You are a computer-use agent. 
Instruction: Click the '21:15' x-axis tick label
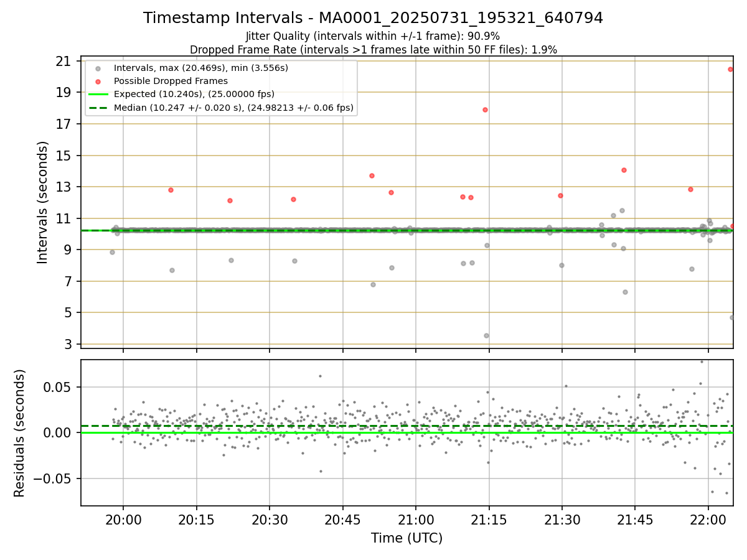pyautogui.click(x=489, y=520)
